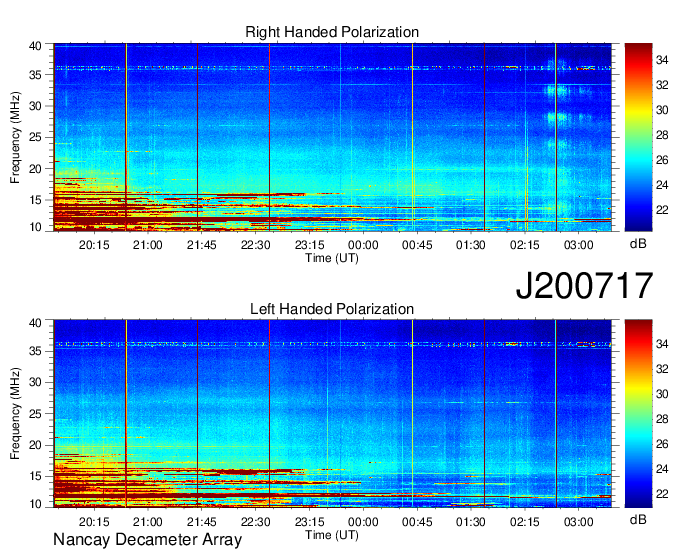Click the 40 MHz tick of the left-handed plot

point(35,323)
